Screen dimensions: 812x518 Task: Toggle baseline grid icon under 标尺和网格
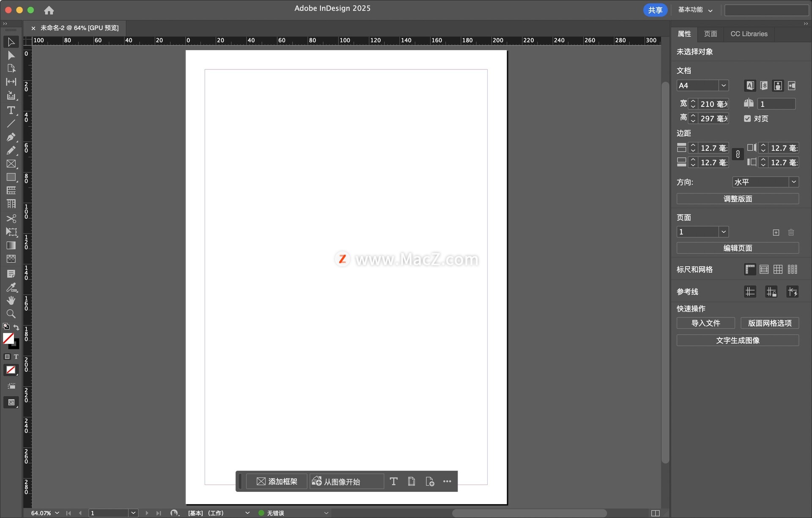[764, 270]
